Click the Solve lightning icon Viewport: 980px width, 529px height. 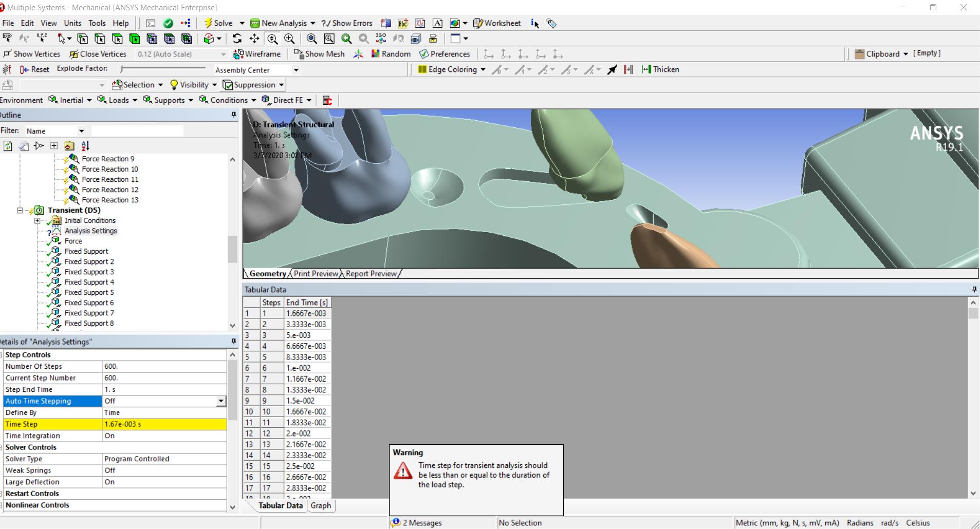(x=208, y=23)
